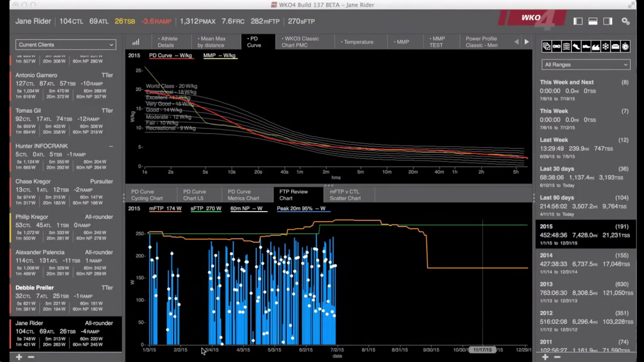The width and height of the screenshot is (644, 362).
Task: Select athlete Philip Kregor
Action: point(65,227)
